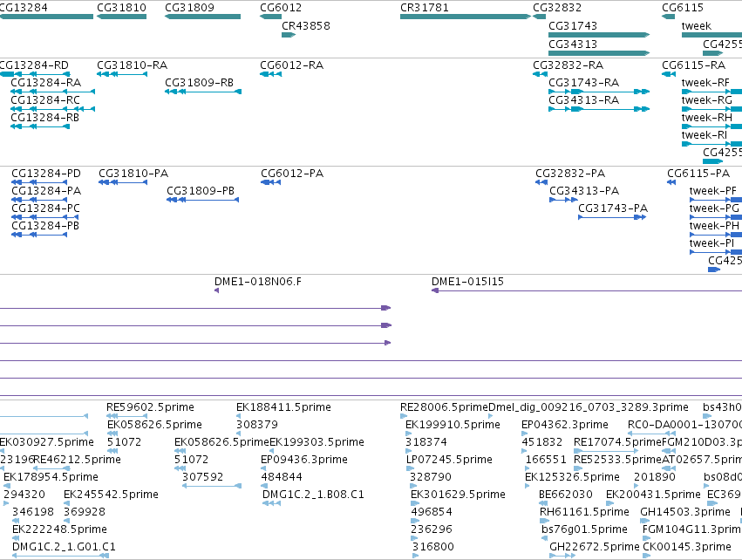Select protein CG32832-PA label
The height and width of the screenshot is (560, 742).
coord(570,174)
